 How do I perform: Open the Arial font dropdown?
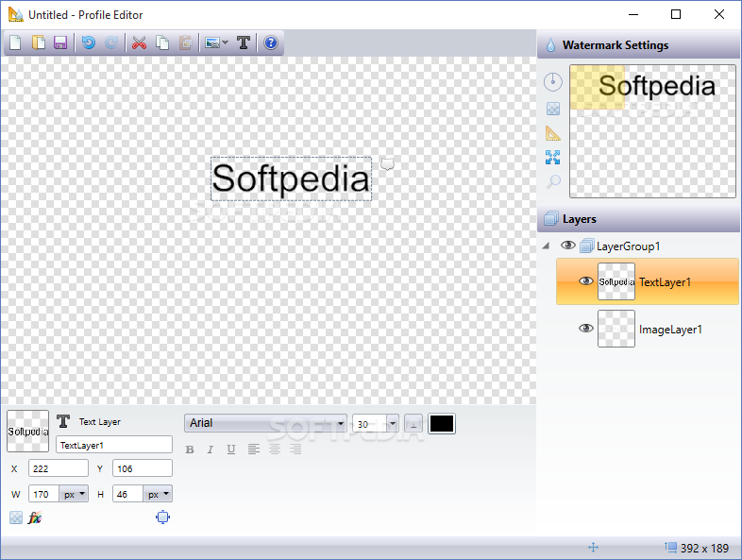pos(265,423)
